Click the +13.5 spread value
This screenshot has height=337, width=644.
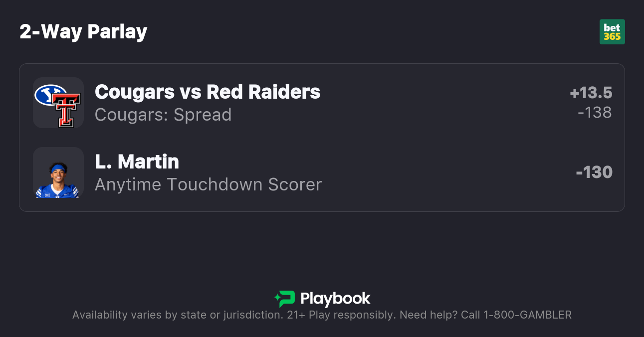(x=591, y=93)
